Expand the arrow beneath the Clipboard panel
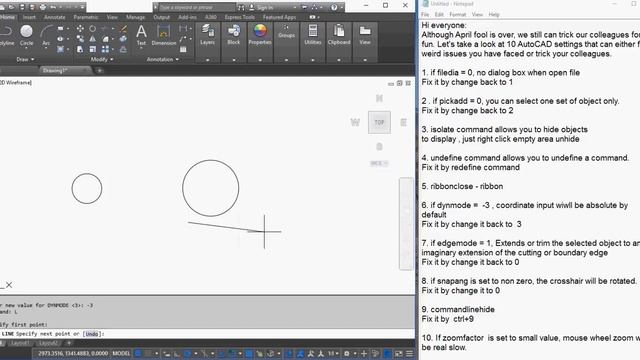Image resolution: width=640 pixels, height=360 pixels. (339, 60)
